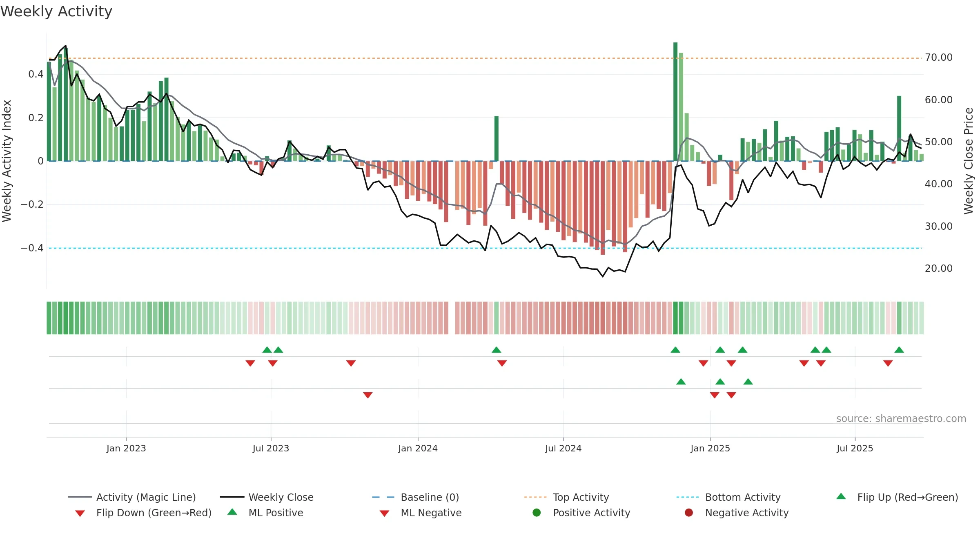980x551 pixels.
Task: Click the 30.00 price axis label
Action: [x=939, y=227]
